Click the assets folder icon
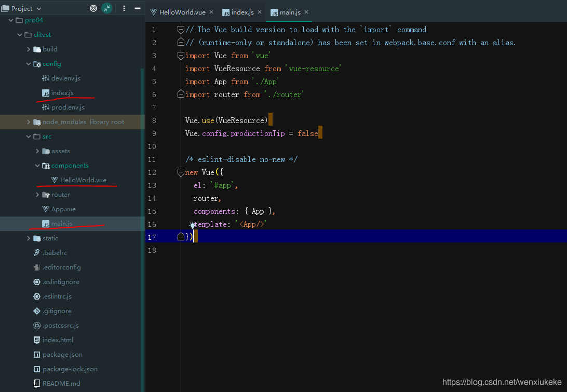 (46, 151)
